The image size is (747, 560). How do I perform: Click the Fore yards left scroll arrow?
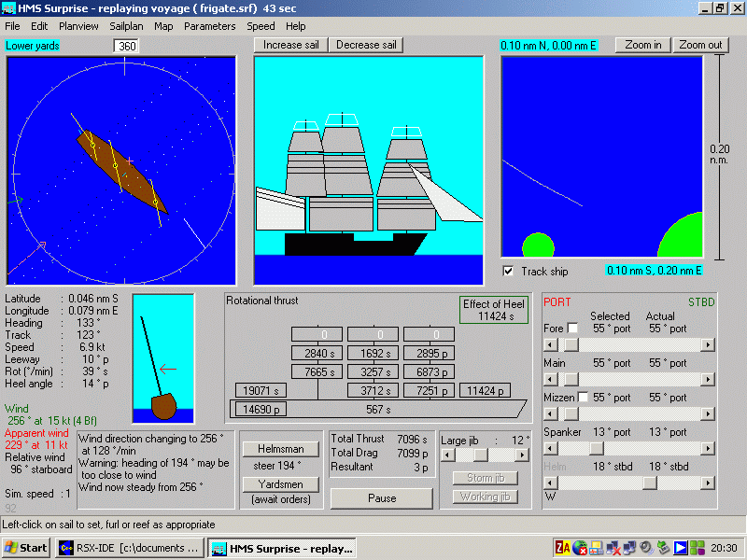[550, 344]
